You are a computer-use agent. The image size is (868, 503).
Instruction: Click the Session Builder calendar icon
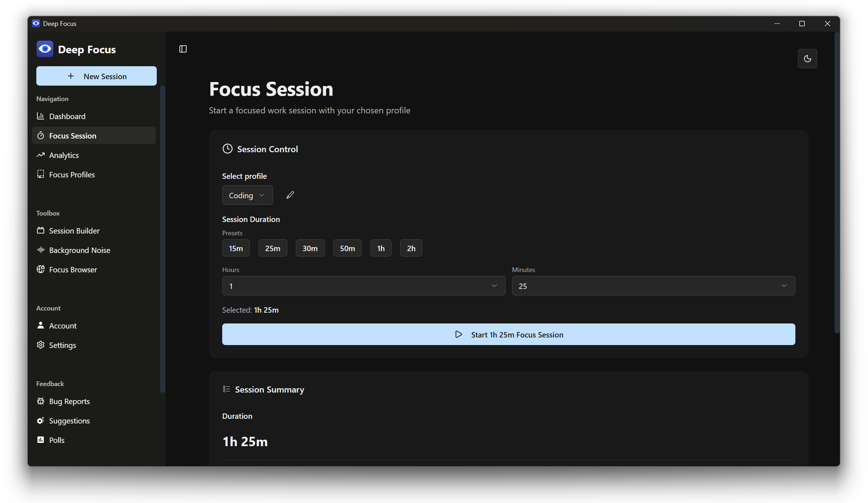[41, 231]
